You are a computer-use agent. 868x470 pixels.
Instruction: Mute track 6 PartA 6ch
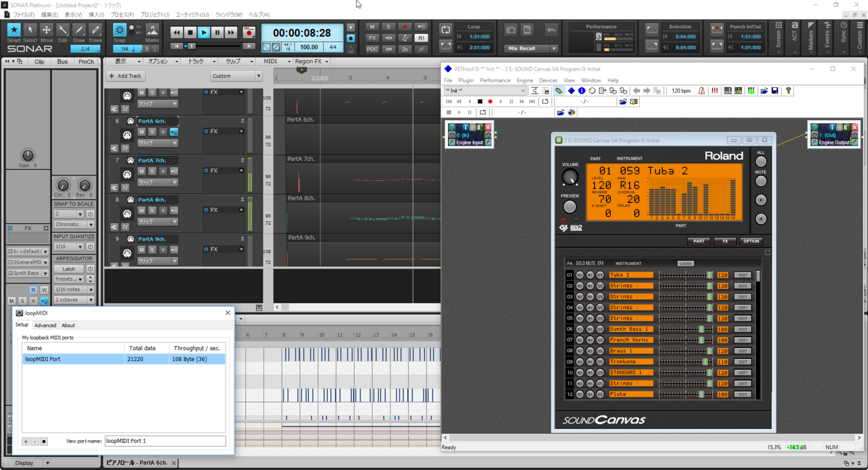click(141, 132)
